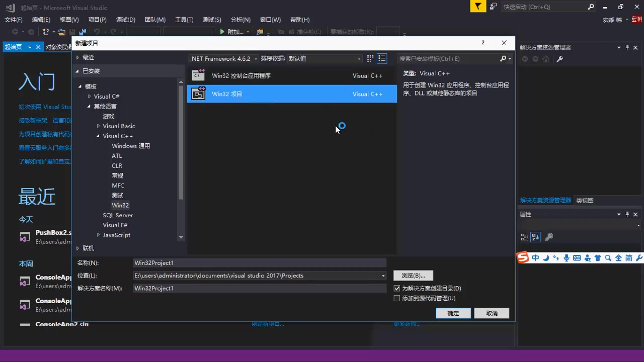Expand the Visual C# tree node
Screen dimensions: 644x362
(x=89, y=97)
